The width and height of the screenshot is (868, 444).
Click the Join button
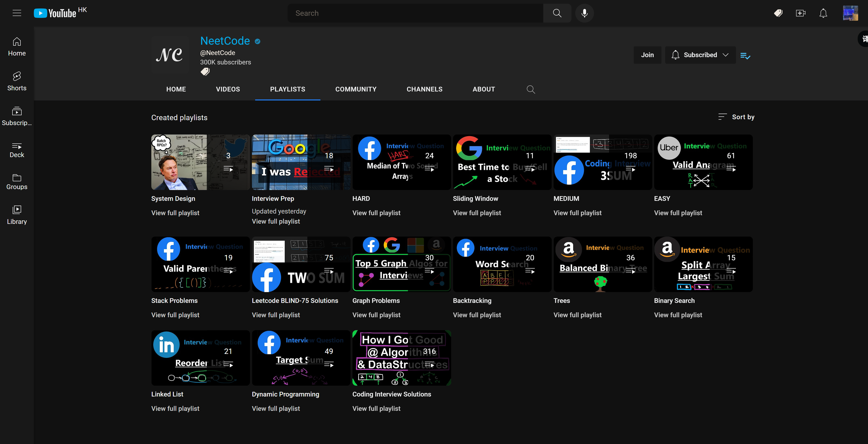tap(647, 55)
